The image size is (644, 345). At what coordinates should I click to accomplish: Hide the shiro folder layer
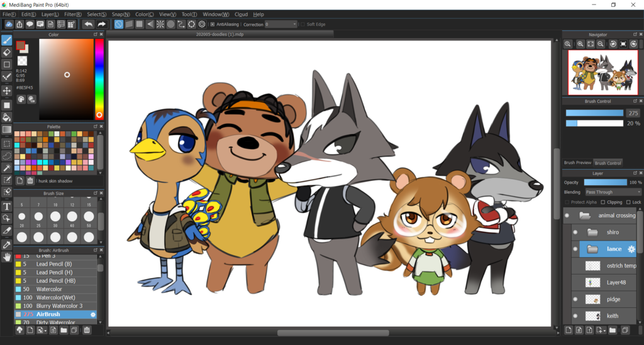click(x=575, y=232)
